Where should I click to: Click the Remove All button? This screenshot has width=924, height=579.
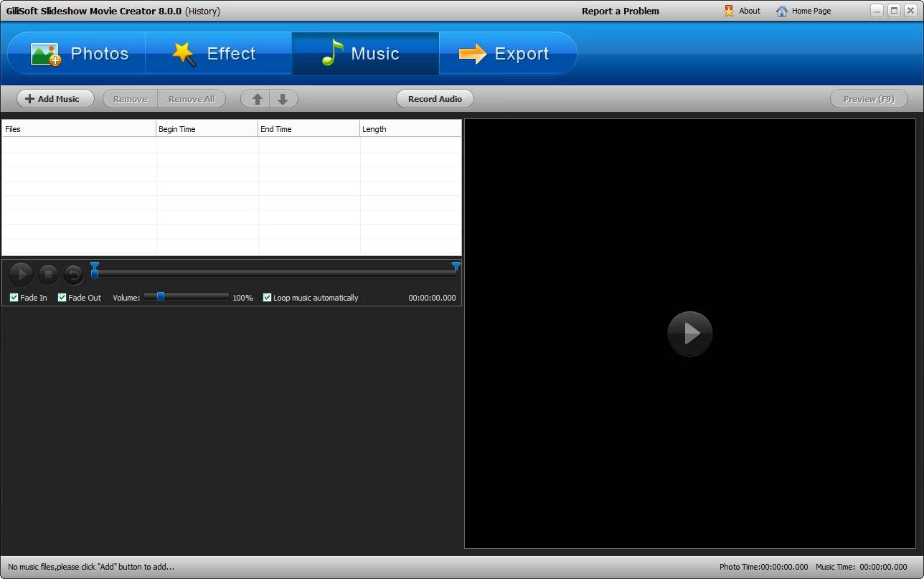pos(192,99)
